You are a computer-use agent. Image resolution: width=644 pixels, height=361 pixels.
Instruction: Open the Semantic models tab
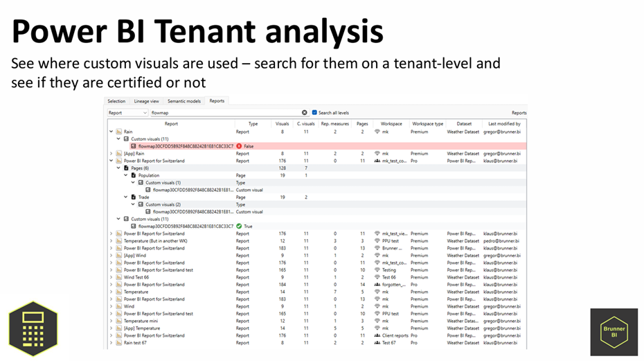[x=184, y=101]
